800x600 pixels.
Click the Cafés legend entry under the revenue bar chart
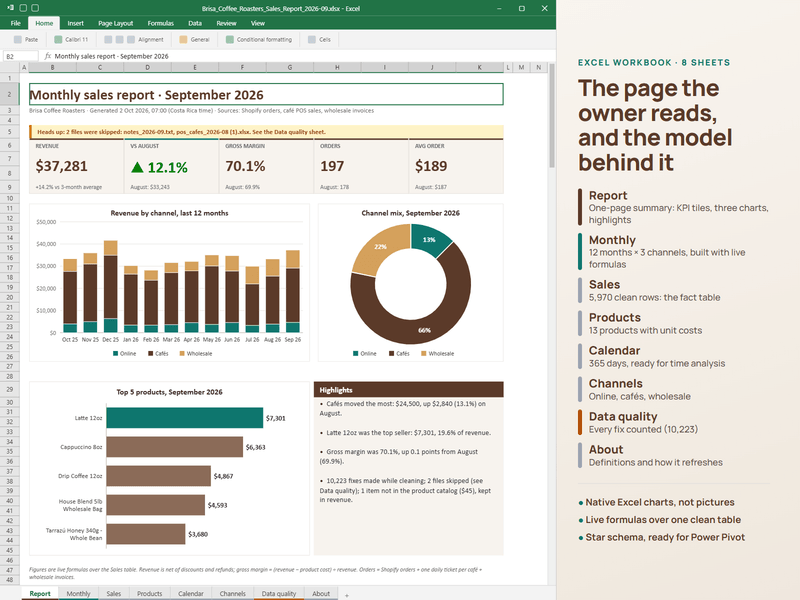158,354
